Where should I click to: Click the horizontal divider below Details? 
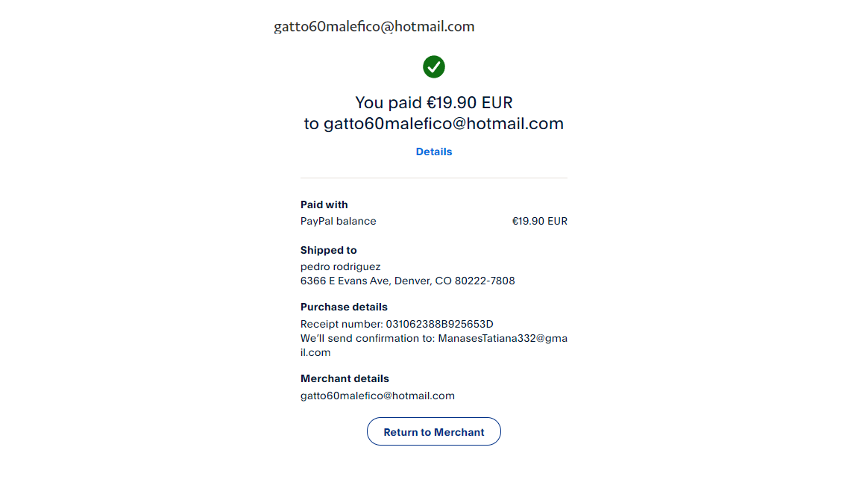pos(433,178)
